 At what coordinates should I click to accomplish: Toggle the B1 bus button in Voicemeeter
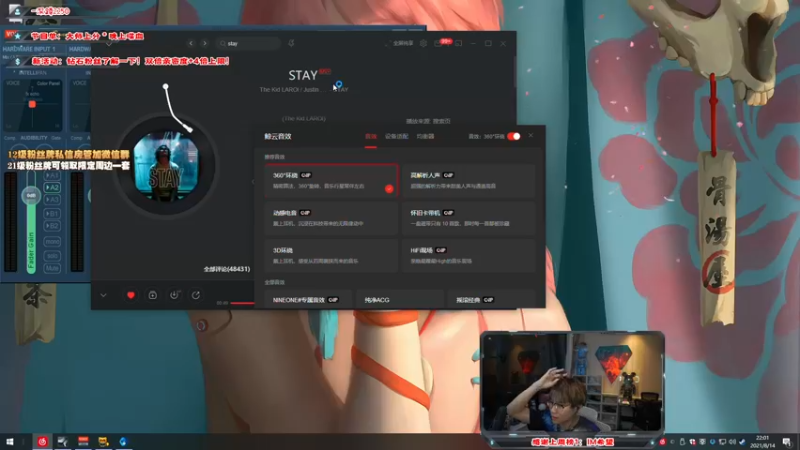[52, 214]
